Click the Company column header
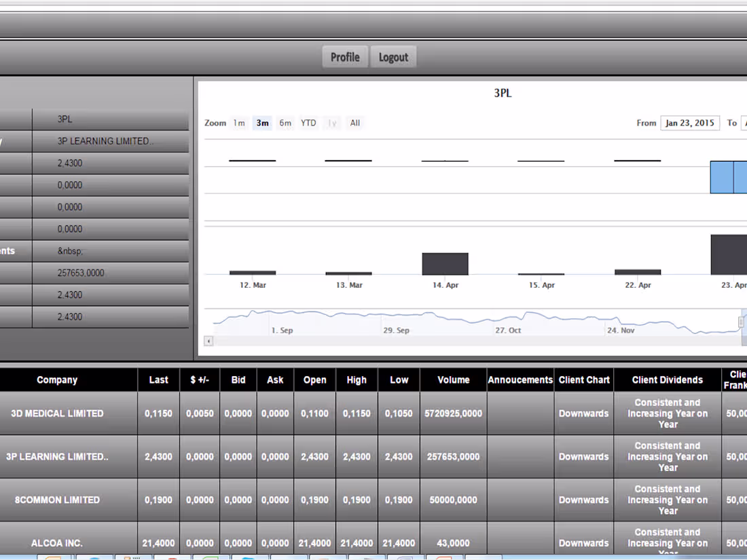Image resolution: width=747 pixels, height=560 pixels. (x=57, y=380)
